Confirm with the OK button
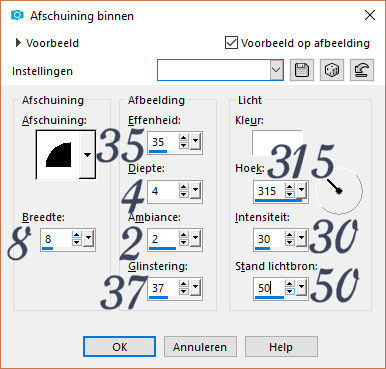 click(119, 347)
